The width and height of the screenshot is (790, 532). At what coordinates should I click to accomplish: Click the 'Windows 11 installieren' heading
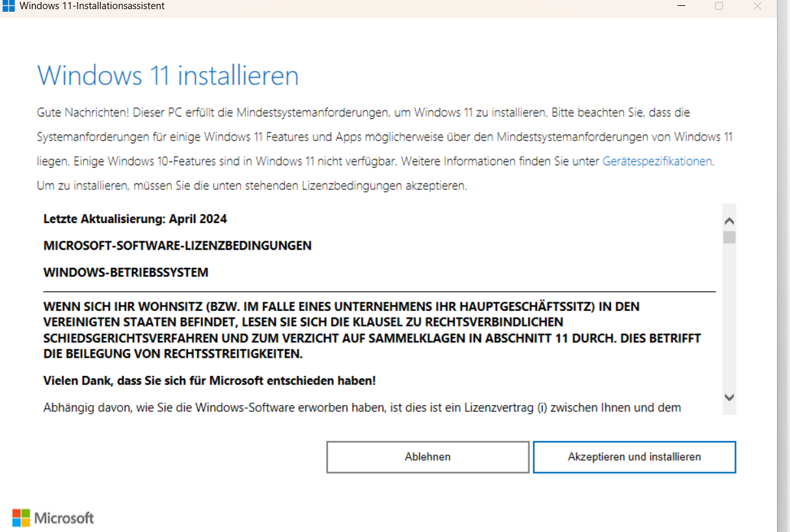168,75
